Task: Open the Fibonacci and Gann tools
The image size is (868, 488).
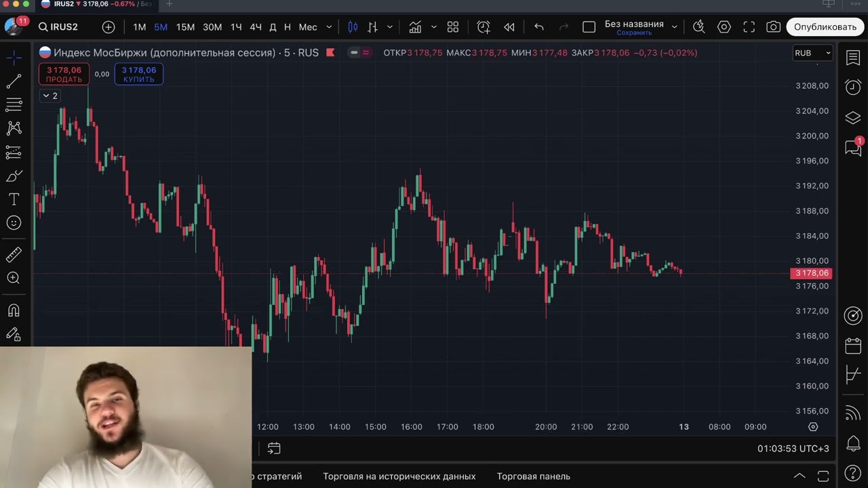Action: [14, 105]
